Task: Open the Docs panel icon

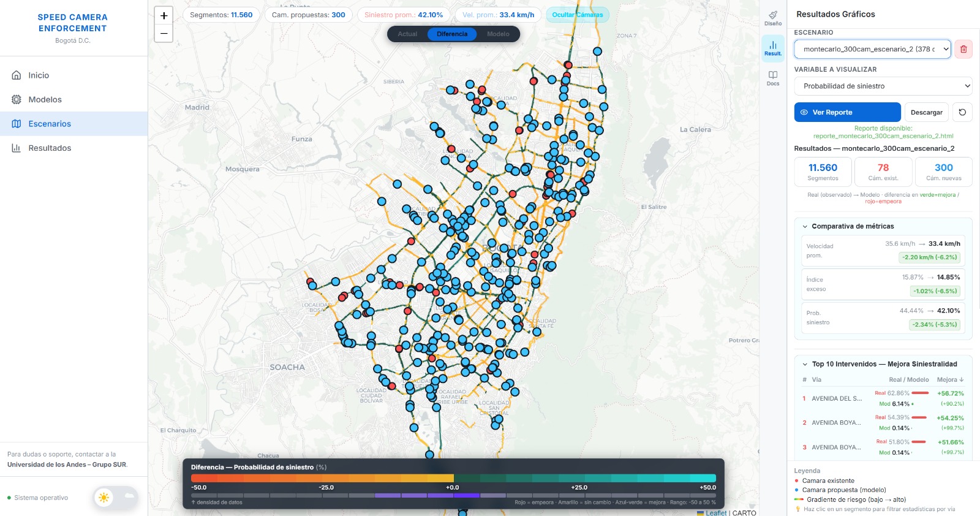Action: 773,78
